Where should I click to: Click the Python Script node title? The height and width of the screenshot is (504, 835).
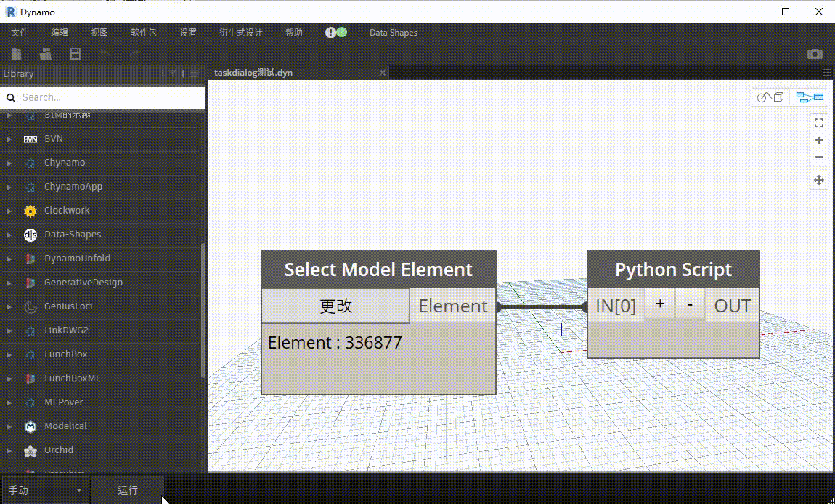673,269
